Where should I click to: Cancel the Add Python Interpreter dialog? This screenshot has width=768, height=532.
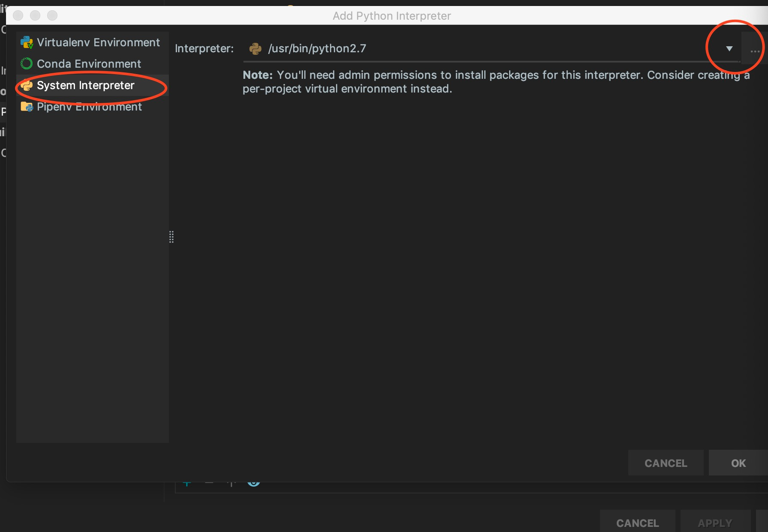pyautogui.click(x=665, y=463)
